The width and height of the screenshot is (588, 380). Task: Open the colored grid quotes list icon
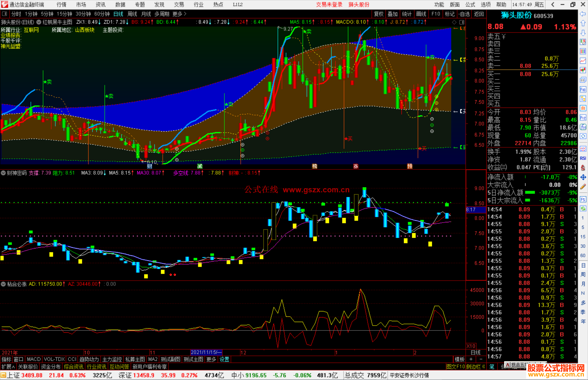(x=583, y=51)
